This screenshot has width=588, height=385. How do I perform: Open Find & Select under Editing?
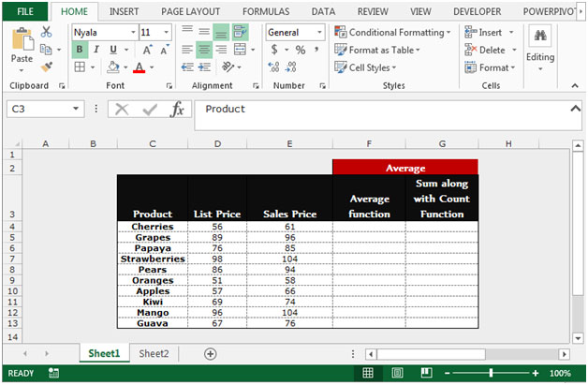tap(540, 48)
